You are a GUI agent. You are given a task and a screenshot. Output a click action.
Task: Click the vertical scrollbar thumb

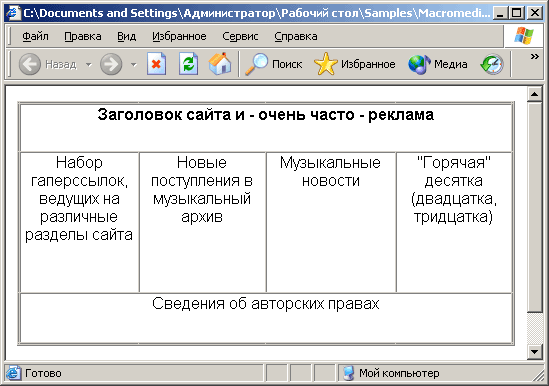pos(535,207)
